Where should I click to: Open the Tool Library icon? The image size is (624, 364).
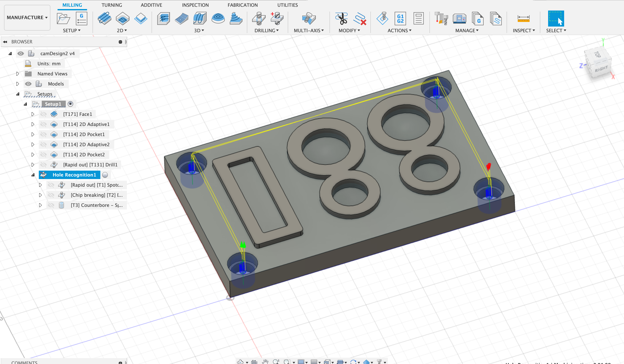441,19
